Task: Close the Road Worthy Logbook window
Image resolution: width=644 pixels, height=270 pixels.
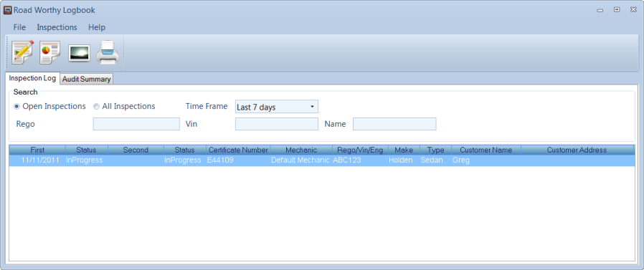Action: (633, 9)
